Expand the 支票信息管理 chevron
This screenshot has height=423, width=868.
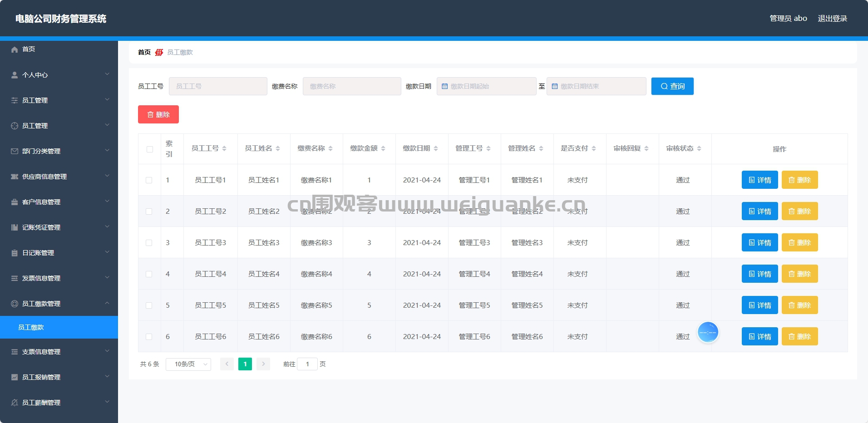107,351
